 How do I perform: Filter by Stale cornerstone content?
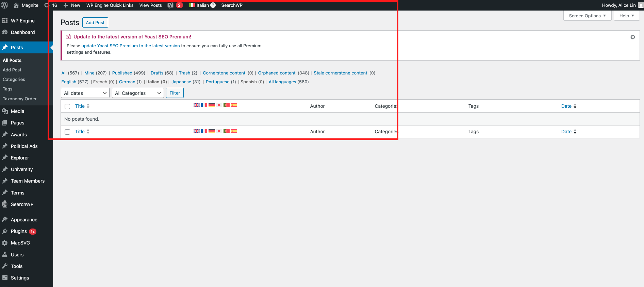[341, 73]
